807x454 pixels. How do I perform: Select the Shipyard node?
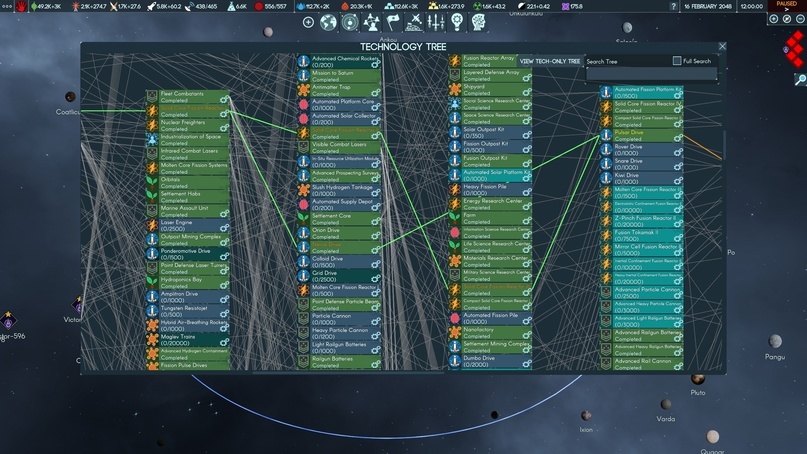tap(490, 90)
